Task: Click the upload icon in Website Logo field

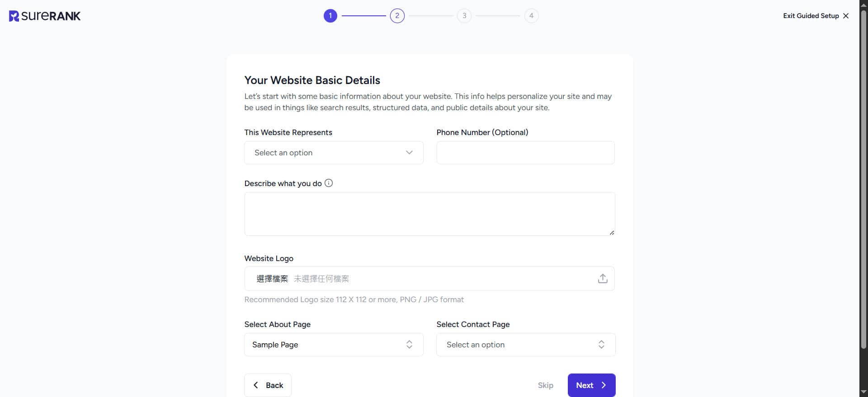Action: point(602,279)
